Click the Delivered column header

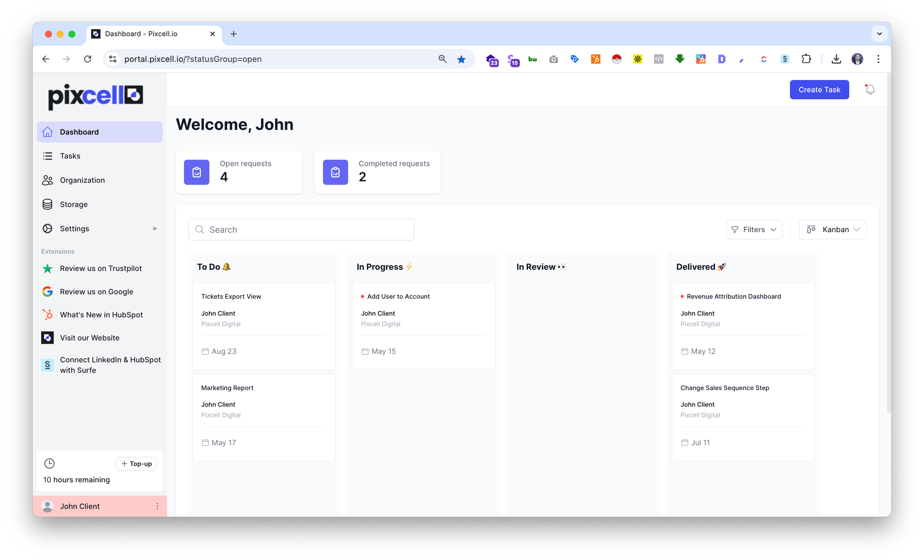coord(701,267)
